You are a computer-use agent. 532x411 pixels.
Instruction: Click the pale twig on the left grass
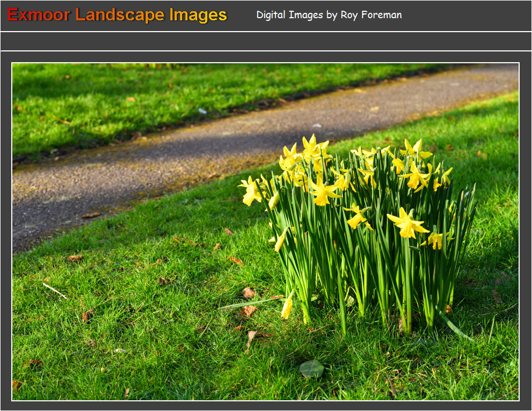click(x=55, y=290)
